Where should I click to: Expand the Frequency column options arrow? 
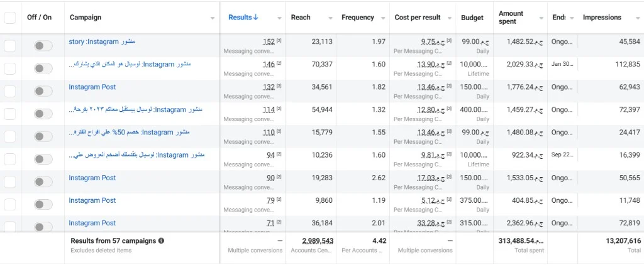click(383, 18)
